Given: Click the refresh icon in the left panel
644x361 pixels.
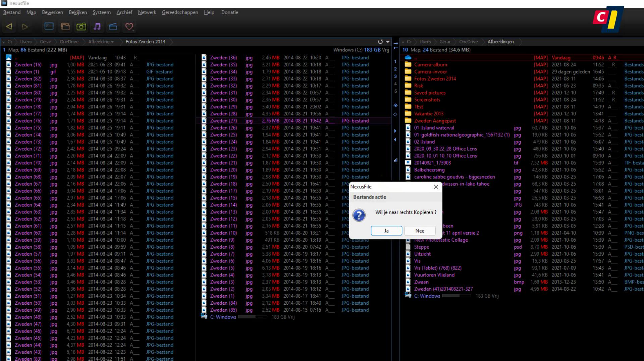Looking at the screenshot, I should coord(380,42).
